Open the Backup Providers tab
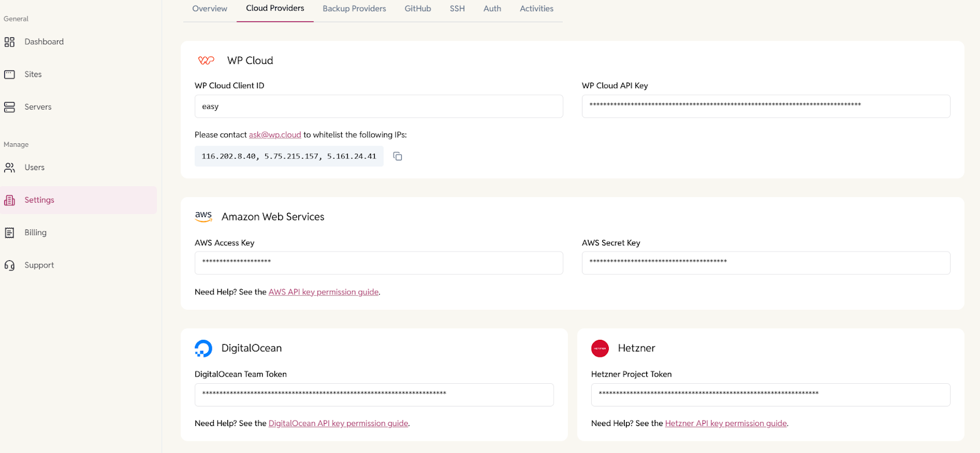The width and height of the screenshot is (980, 453). [354, 9]
